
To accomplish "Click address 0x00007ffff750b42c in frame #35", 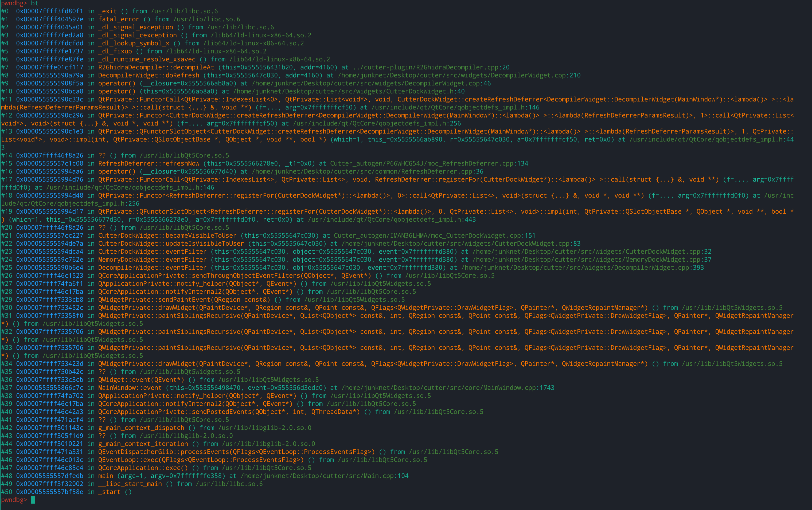I will pos(50,372).
